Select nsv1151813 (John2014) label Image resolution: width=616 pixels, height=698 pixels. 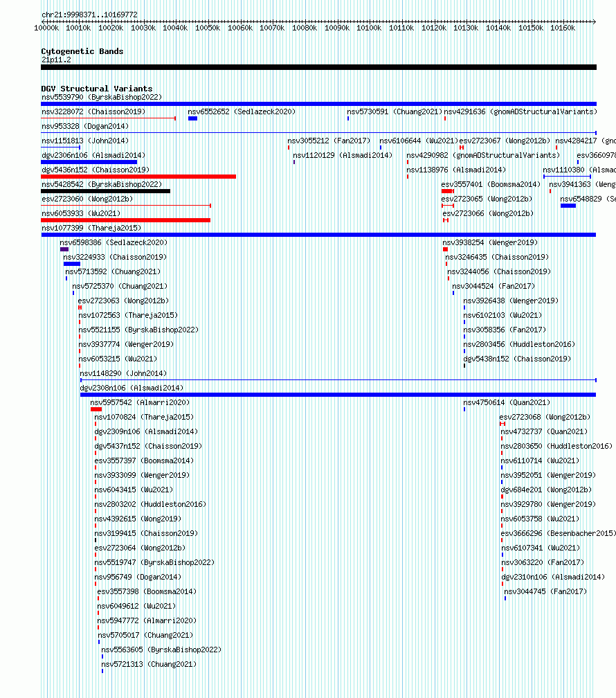point(85,141)
